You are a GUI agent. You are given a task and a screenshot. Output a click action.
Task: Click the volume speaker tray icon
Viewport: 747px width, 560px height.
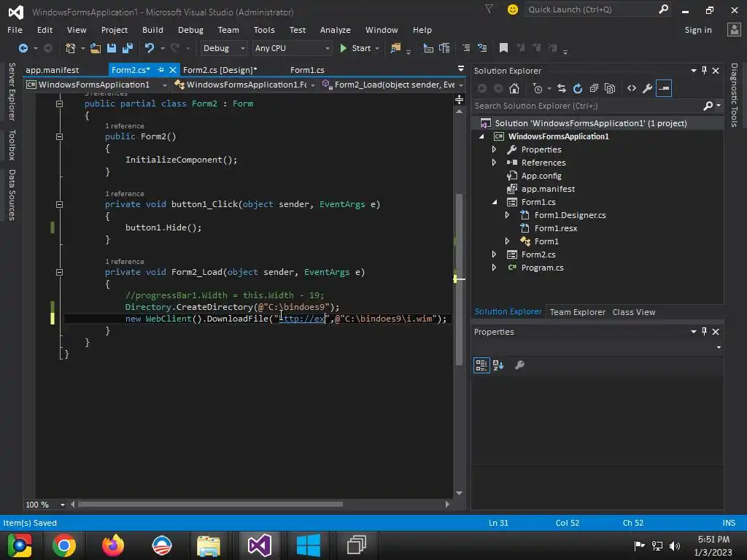point(675,545)
